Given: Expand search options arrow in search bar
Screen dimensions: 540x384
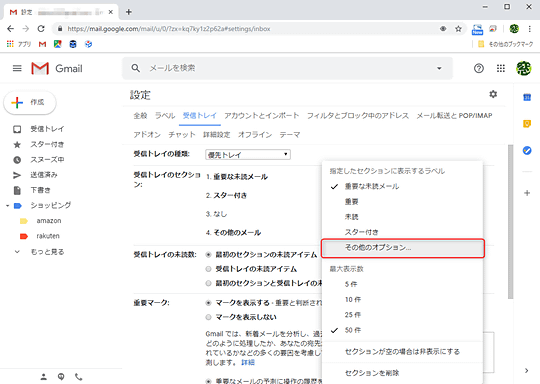Looking at the screenshot, I should point(439,69).
